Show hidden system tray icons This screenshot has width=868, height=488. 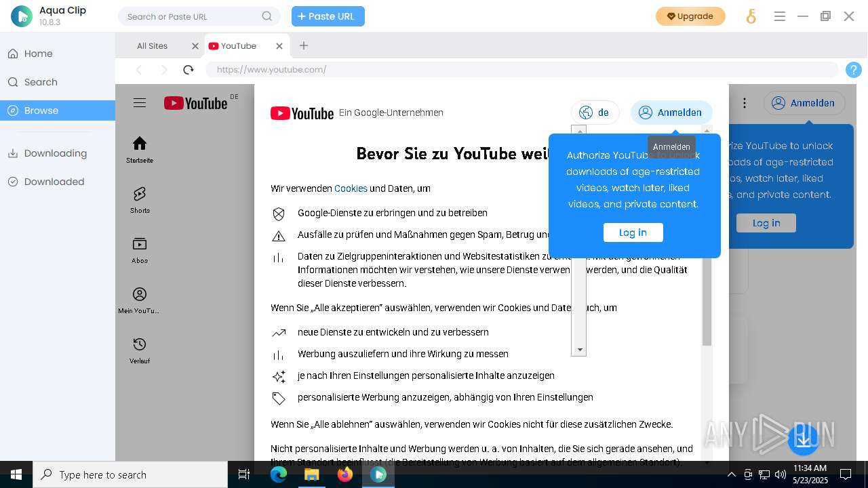coord(731,474)
